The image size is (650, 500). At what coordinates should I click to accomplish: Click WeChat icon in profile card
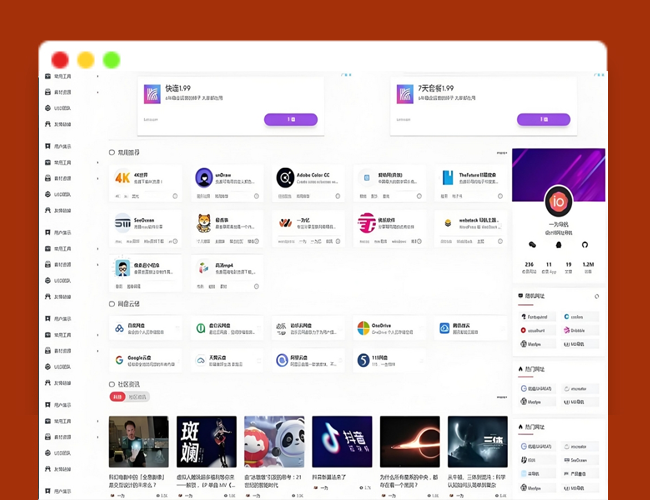[x=532, y=245]
